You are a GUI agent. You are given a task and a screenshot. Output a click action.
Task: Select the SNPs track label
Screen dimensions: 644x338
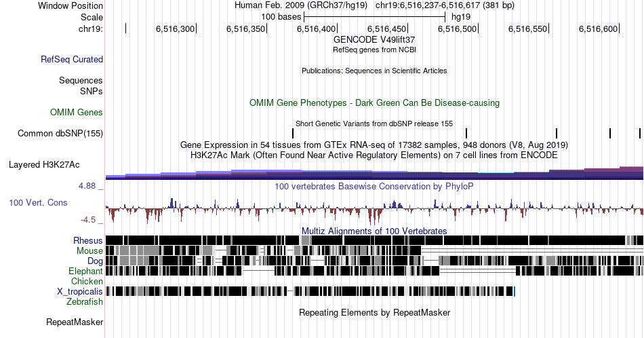(92, 91)
